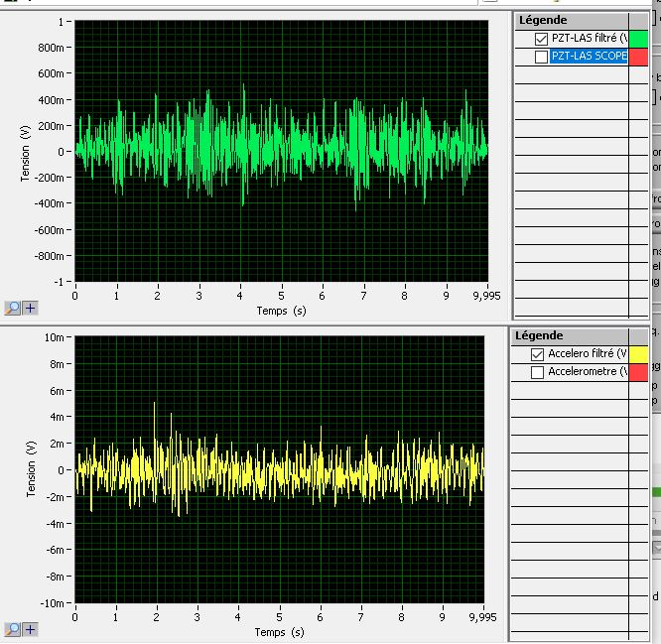The height and width of the screenshot is (644, 661).
Task: Click the zoom magnifier tool under the lower graph
Action: point(12,628)
